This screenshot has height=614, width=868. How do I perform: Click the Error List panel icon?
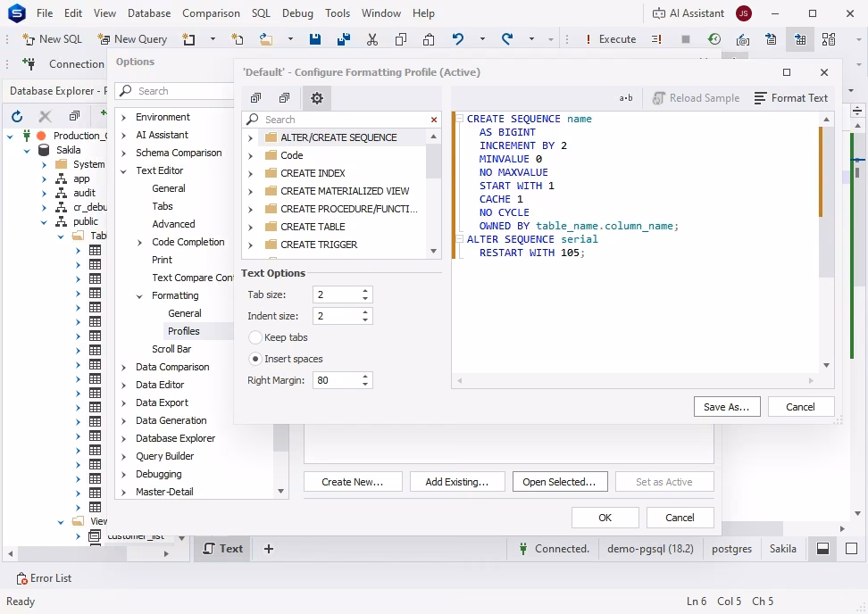pos(22,578)
